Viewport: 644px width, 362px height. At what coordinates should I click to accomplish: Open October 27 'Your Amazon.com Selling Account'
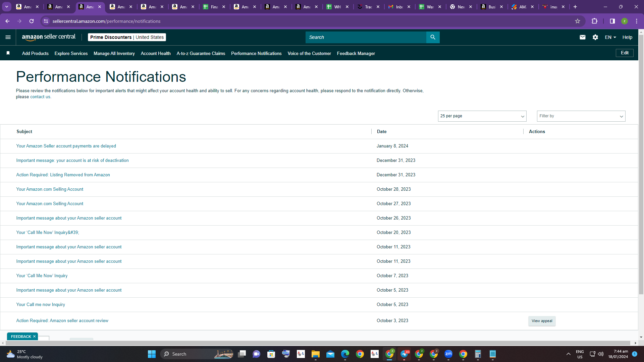50,204
